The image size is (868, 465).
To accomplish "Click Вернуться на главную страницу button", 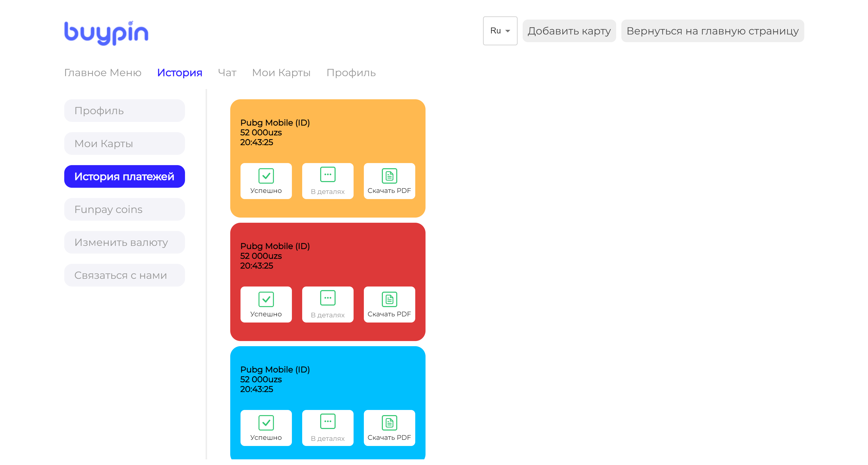I will 712,31.
